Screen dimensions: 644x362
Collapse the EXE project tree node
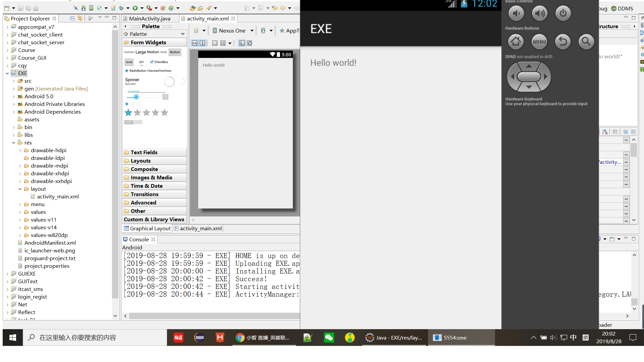[x=7, y=73]
